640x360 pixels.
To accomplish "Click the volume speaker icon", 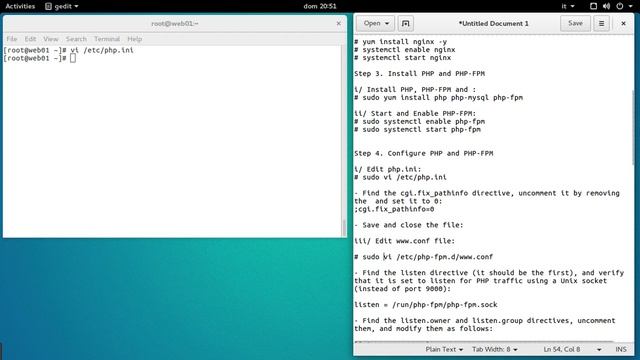I will [607, 6].
